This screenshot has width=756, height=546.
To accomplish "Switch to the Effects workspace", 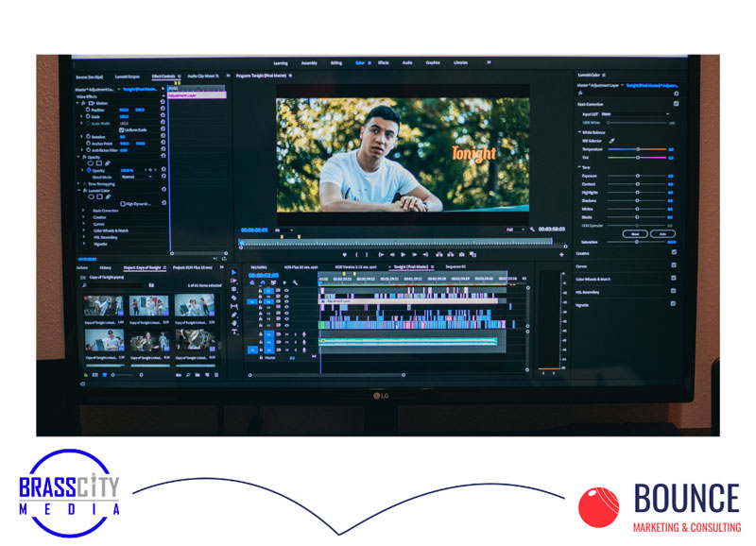I will point(384,62).
